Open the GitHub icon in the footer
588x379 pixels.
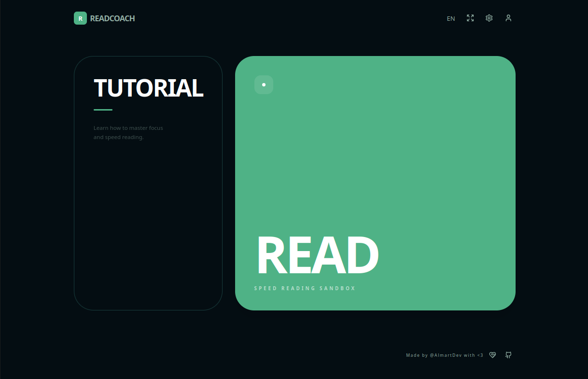[x=508, y=355]
